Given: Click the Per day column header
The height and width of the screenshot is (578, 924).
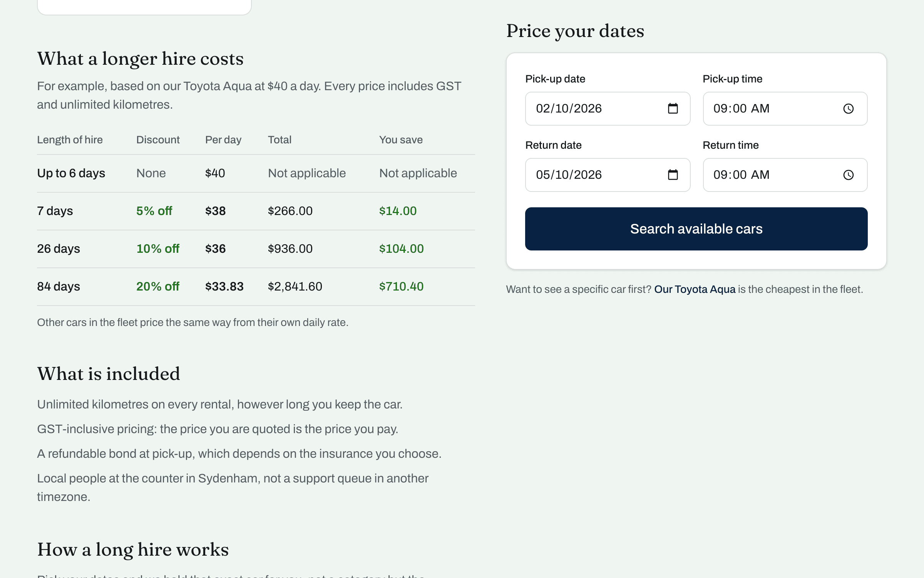Looking at the screenshot, I should pos(223,140).
